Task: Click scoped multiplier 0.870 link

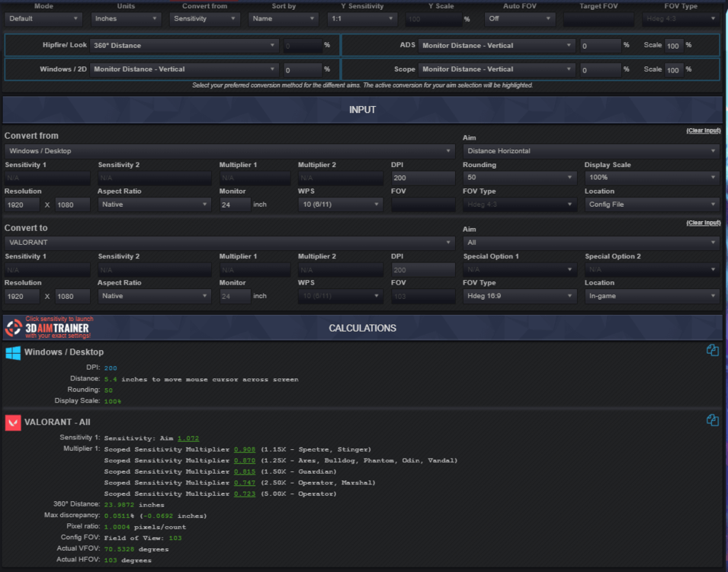Action: click(x=245, y=461)
